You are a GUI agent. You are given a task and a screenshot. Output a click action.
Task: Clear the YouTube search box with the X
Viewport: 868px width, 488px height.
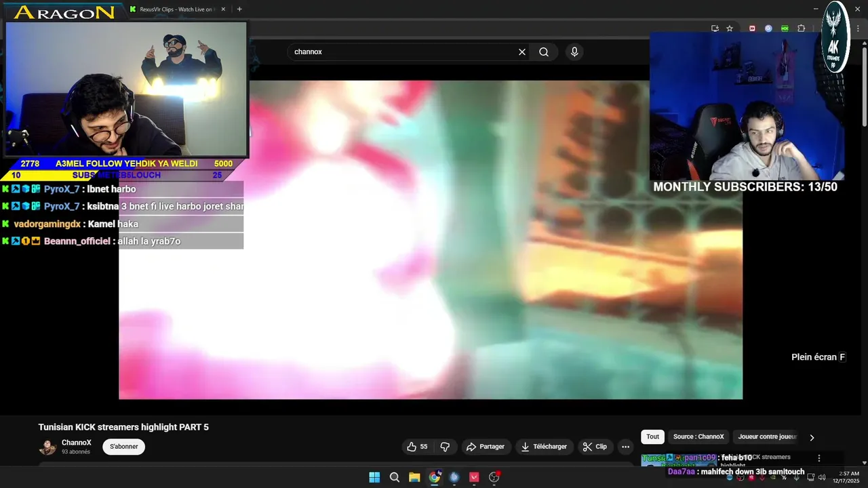coord(522,52)
